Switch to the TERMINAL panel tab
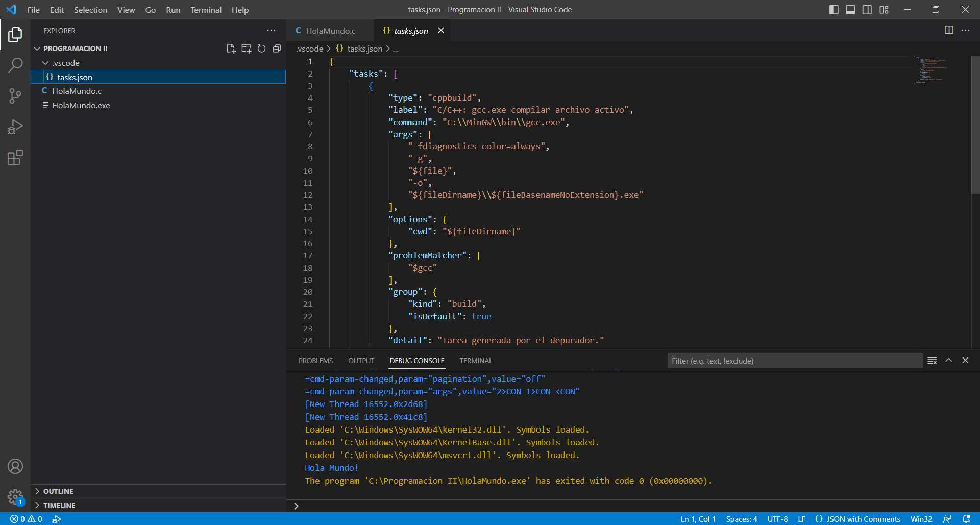The height and width of the screenshot is (525, 980). [475, 361]
